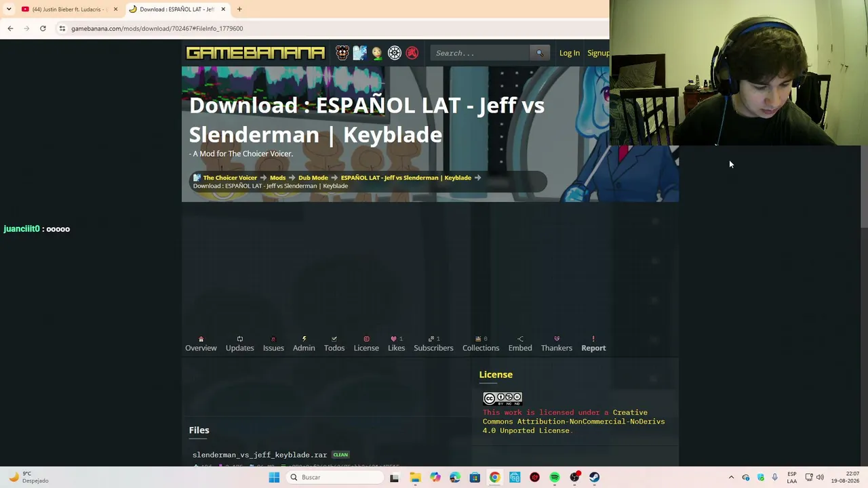The height and width of the screenshot is (488, 868).
Task: Switch to the Overview tab
Action: click(201, 344)
